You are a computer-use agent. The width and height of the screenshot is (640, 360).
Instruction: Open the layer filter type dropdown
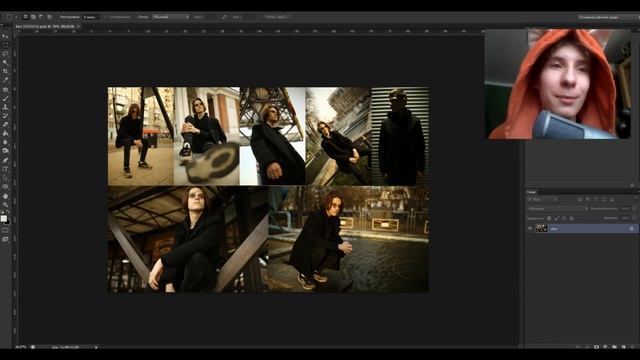click(542, 199)
